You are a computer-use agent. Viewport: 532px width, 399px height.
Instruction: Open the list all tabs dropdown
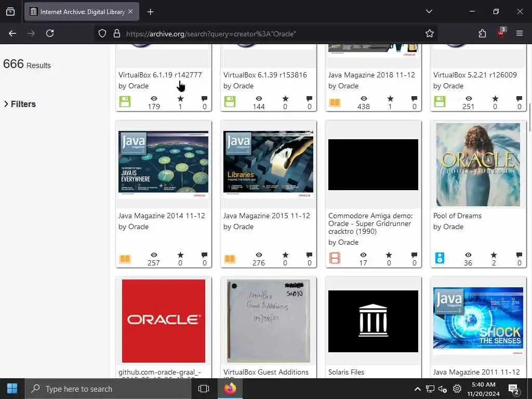coord(429,11)
